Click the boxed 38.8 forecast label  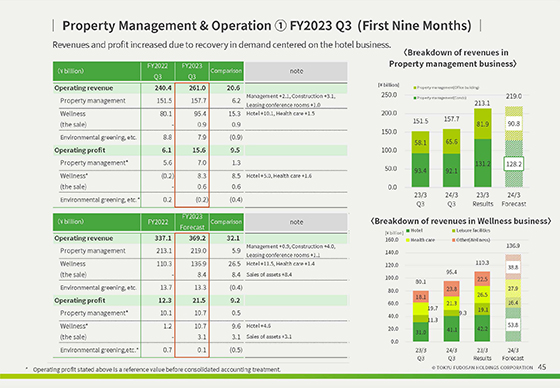513,267
